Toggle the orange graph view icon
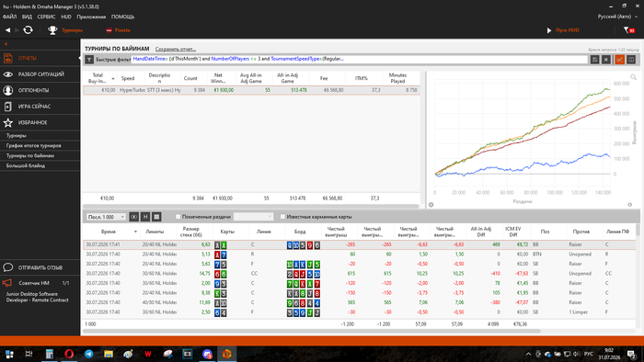The image size is (644, 362). coord(619,60)
